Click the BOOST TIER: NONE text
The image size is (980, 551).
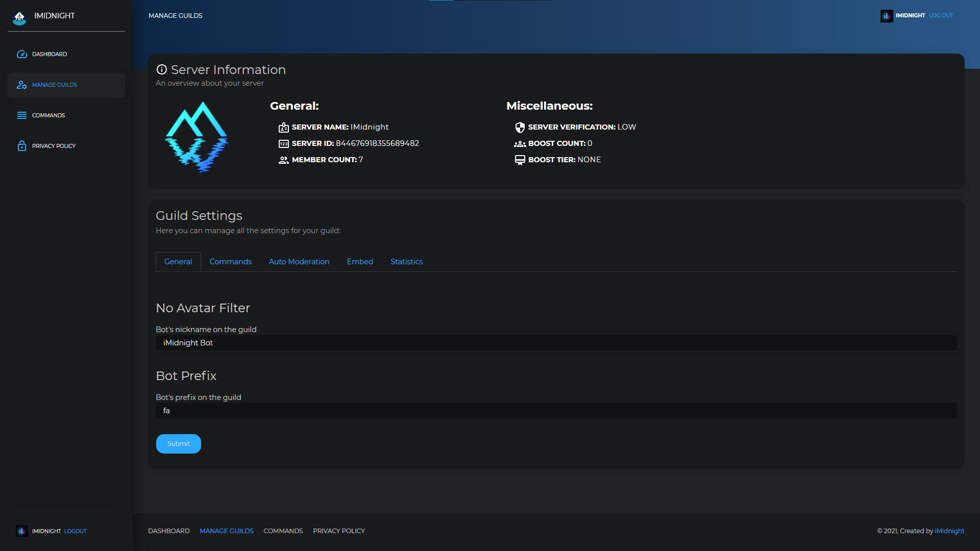coord(565,160)
